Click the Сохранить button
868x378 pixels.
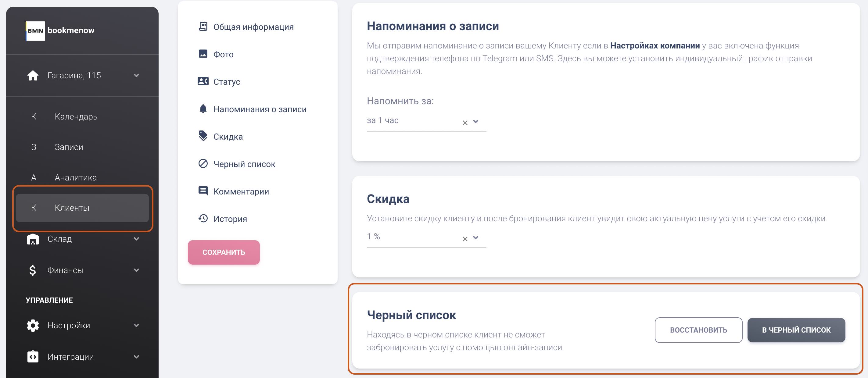pos(224,252)
